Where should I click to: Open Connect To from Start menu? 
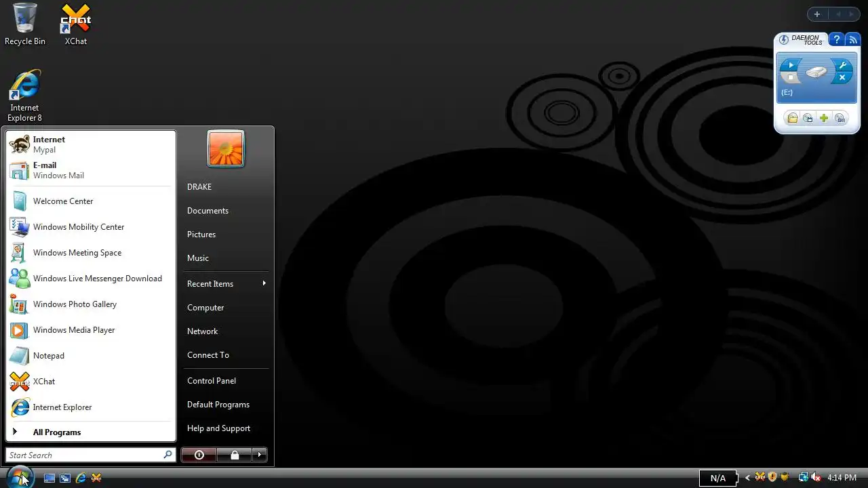pyautogui.click(x=226, y=355)
